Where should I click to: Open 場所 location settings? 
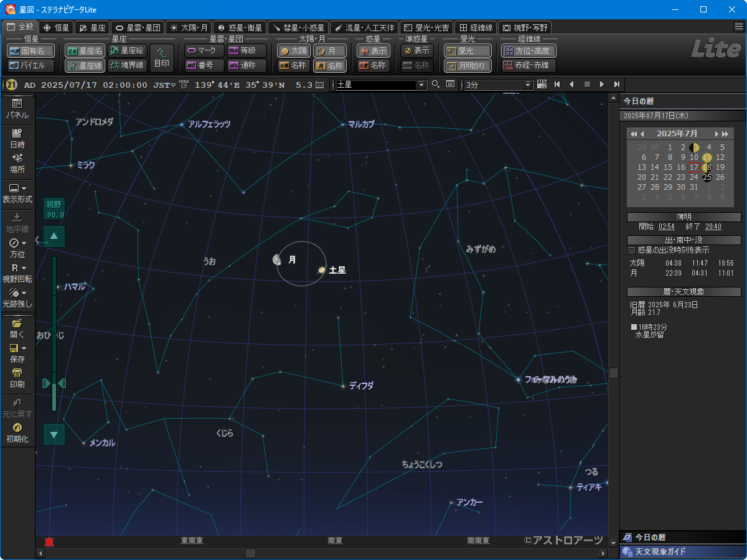click(17, 157)
